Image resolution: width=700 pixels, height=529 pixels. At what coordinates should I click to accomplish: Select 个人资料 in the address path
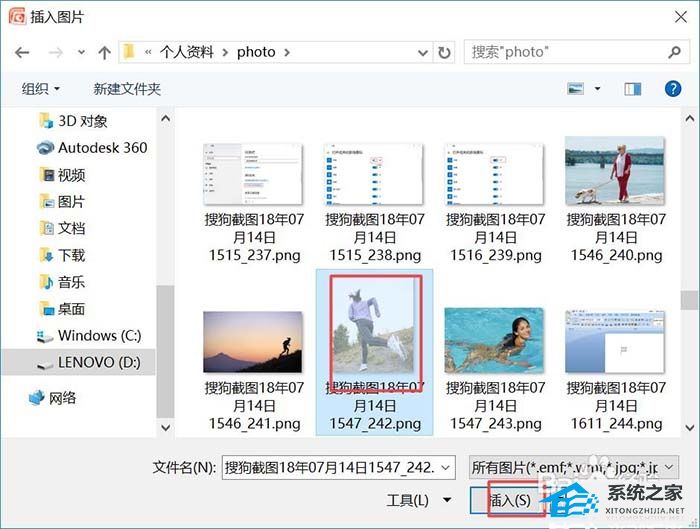tap(187, 52)
